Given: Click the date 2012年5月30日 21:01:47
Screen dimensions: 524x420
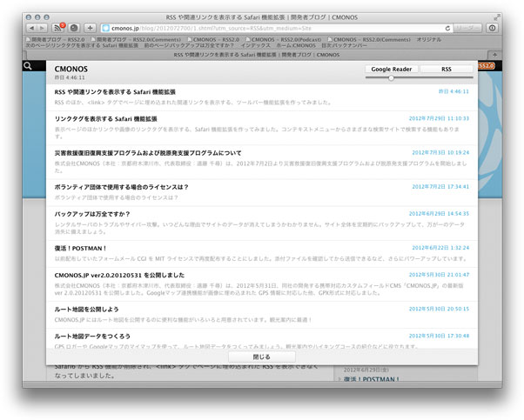Looking at the screenshot, I should tap(439, 275).
